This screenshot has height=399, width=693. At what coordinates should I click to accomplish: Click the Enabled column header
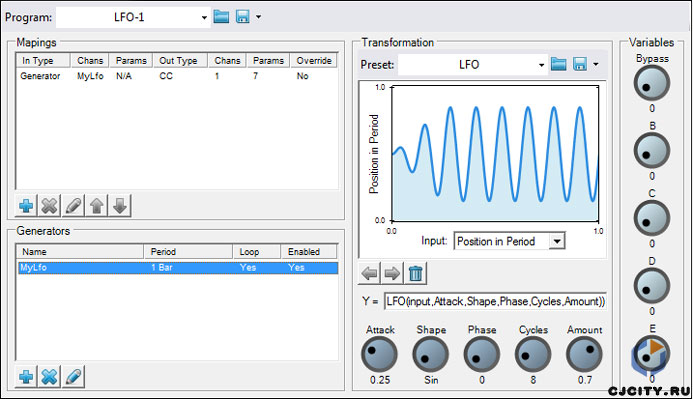coord(309,252)
